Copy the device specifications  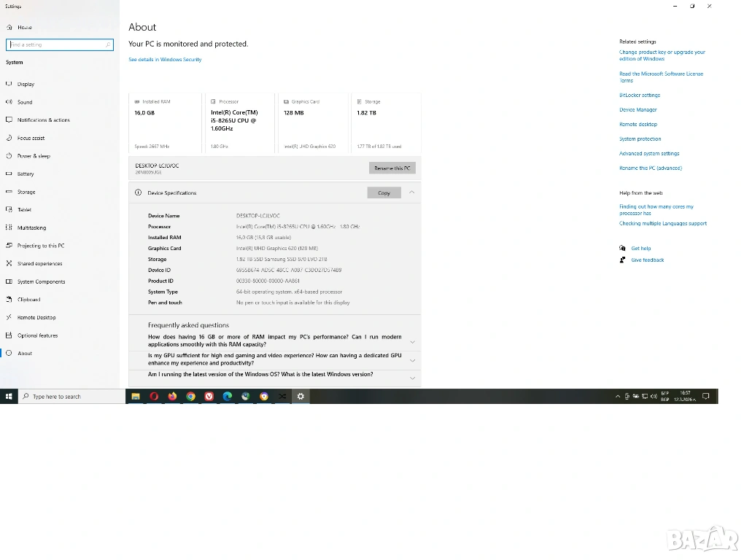coord(384,193)
